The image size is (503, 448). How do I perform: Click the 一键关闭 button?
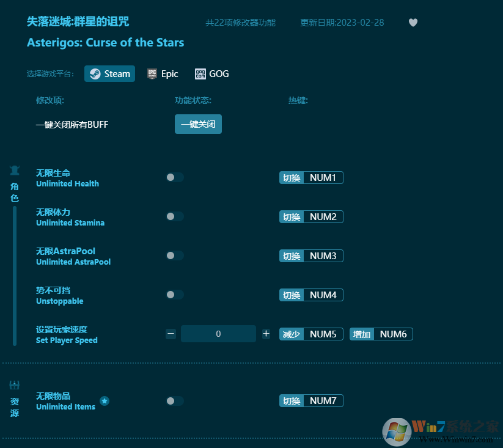tap(198, 124)
